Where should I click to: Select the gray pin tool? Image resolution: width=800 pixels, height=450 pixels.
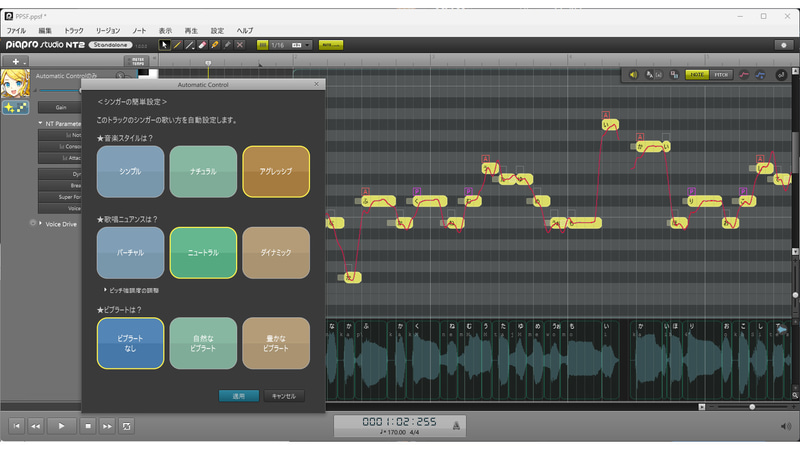click(x=227, y=45)
